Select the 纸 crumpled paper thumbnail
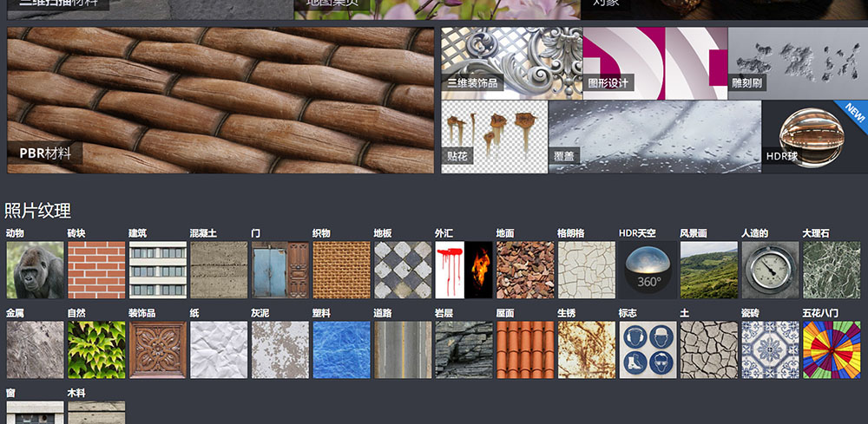The width and height of the screenshot is (868, 424). (220, 350)
